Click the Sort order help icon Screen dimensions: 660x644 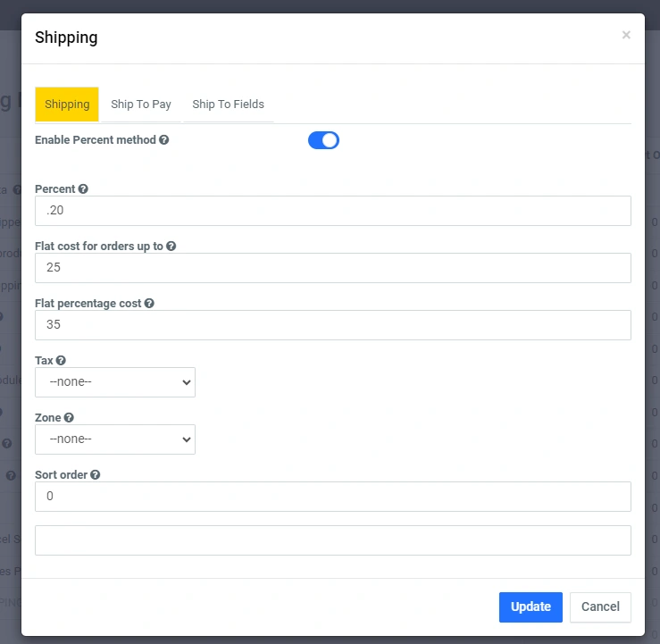[x=96, y=475]
